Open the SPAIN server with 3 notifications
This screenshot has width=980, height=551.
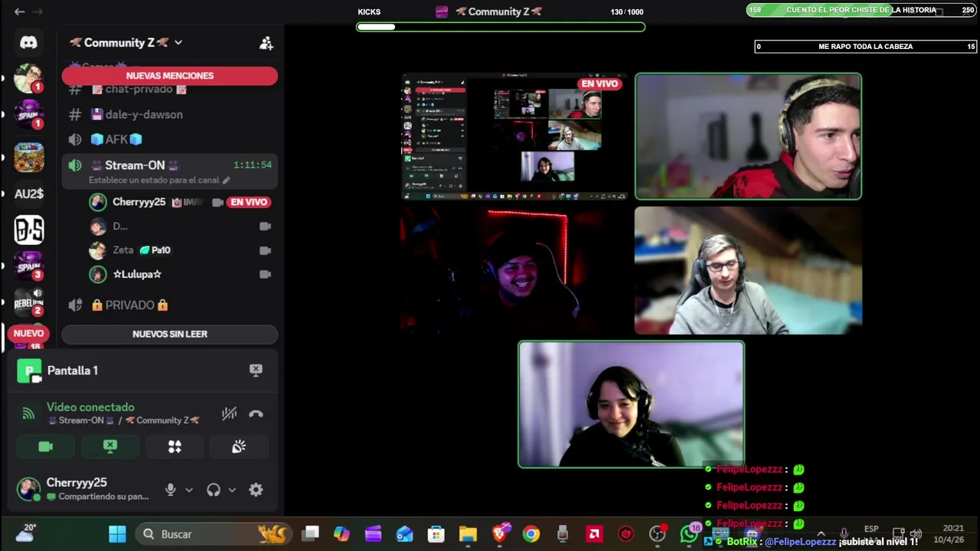pos(28,266)
